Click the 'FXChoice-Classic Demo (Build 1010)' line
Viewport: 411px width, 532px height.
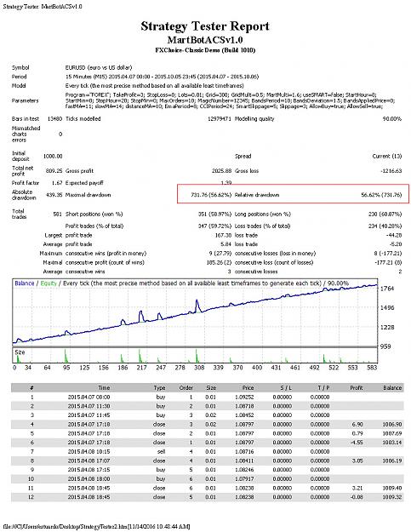click(x=205, y=50)
